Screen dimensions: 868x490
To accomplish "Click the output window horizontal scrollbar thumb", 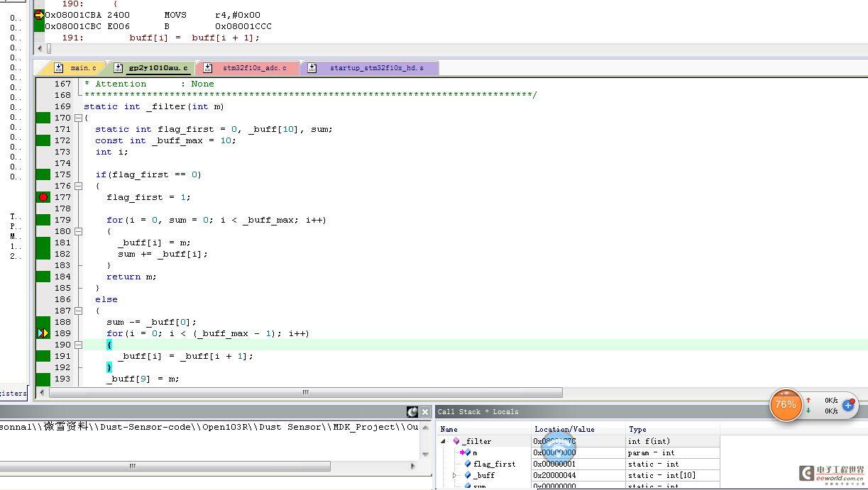I will click(165, 466).
